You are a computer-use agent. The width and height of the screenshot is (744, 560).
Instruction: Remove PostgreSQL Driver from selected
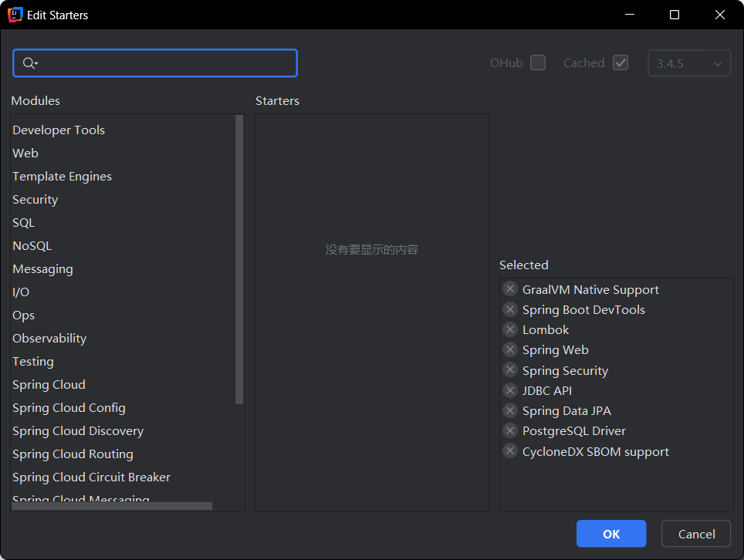(510, 430)
